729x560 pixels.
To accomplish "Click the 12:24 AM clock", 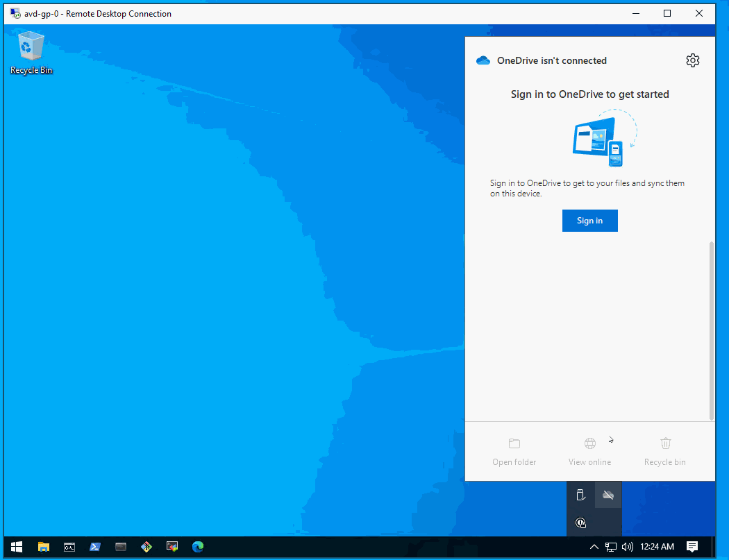I will [x=657, y=547].
